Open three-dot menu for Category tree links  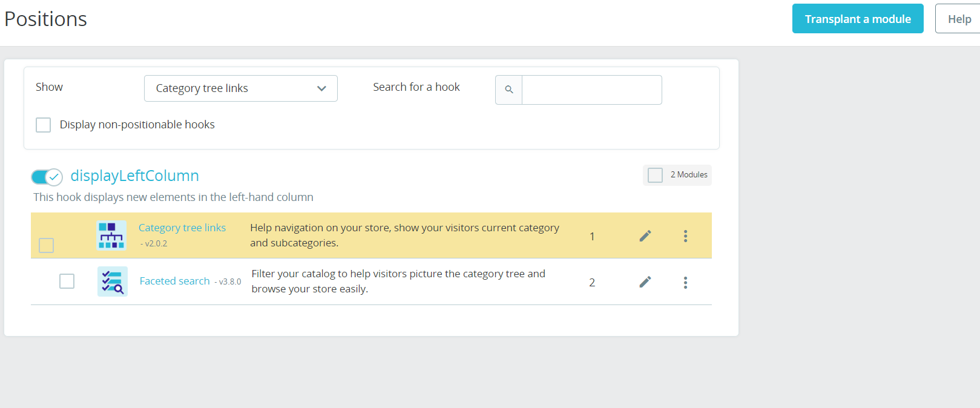tap(685, 236)
